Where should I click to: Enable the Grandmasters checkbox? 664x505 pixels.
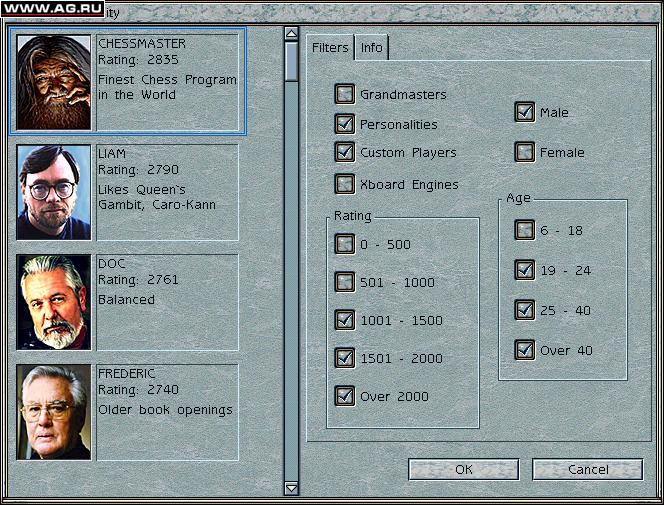pos(345,94)
